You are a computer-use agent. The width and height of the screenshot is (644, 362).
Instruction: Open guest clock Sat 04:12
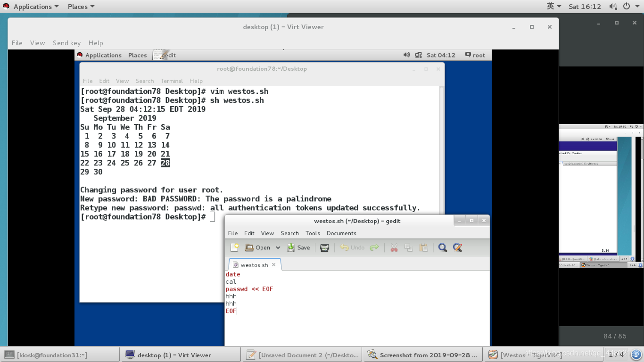[x=441, y=55]
